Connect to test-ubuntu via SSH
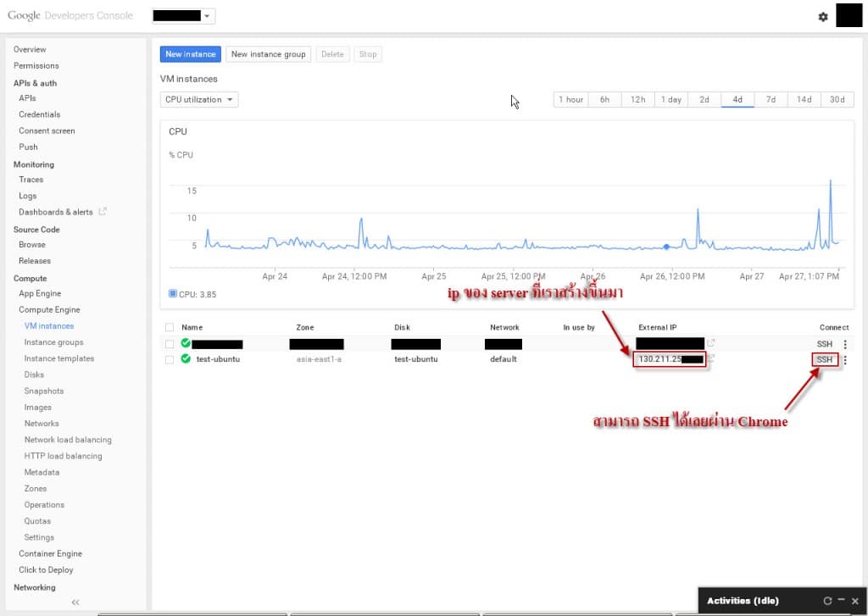868x616 pixels. click(x=824, y=359)
